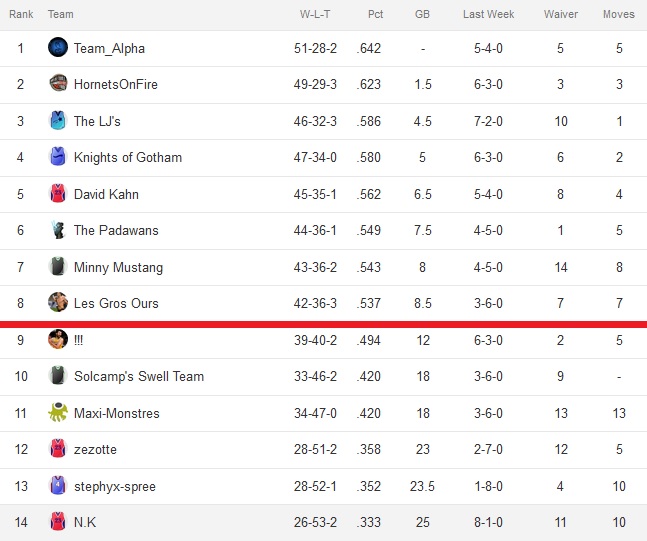Click the !!! team photo avatar

[x=58, y=339]
